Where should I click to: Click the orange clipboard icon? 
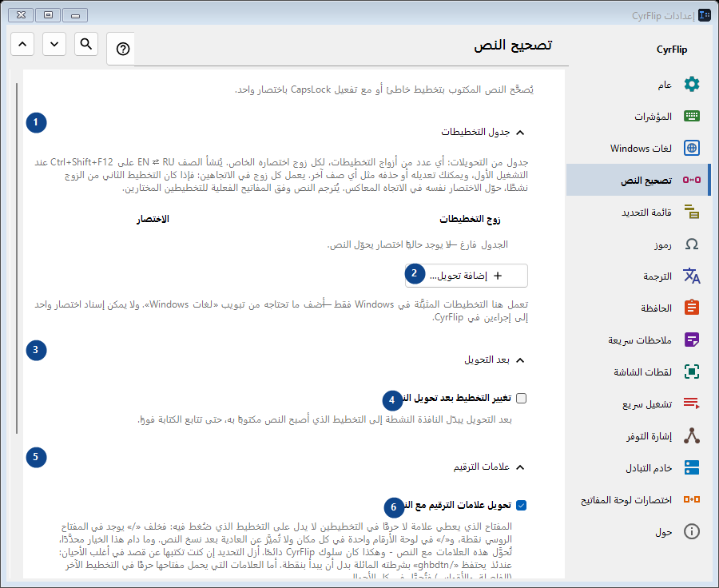pyautogui.click(x=692, y=308)
